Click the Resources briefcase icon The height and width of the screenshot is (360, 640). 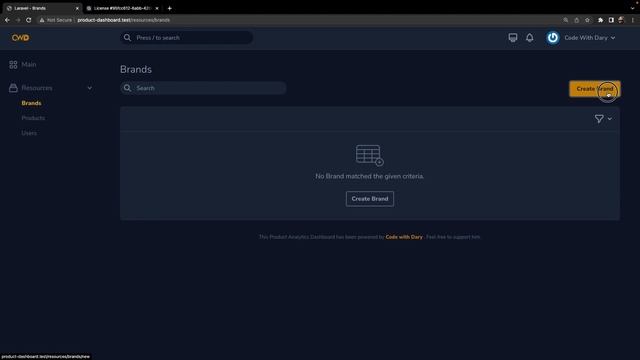(x=13, y=88)
